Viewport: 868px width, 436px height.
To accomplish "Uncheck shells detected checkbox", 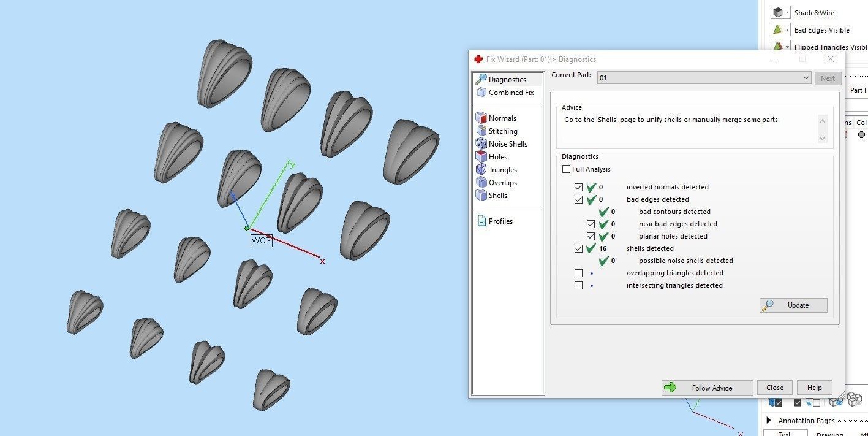I will (x=578, y=248).
